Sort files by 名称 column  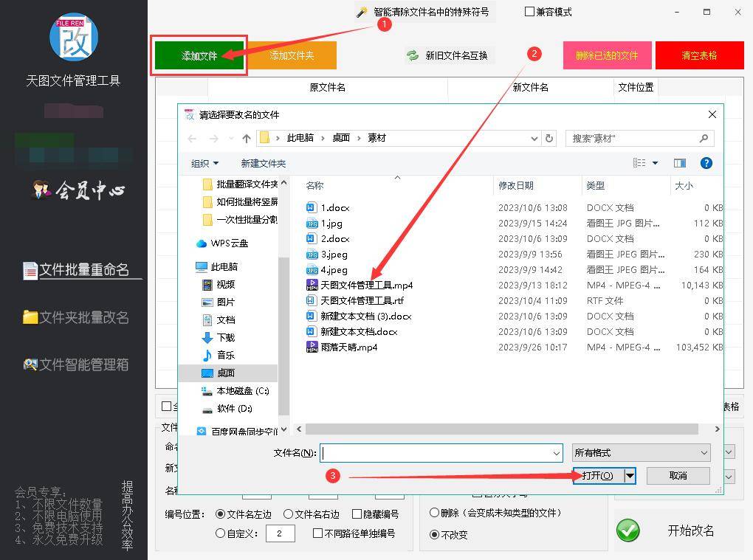tap(314, 186)
